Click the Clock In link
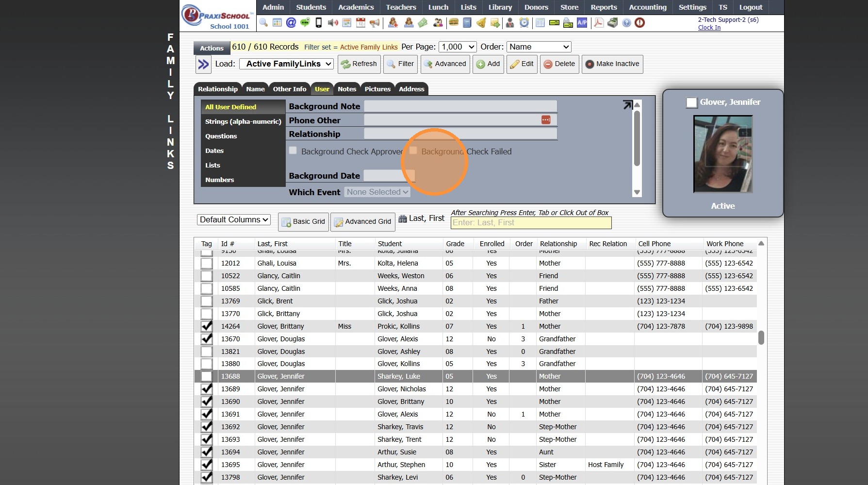Viewport: 868px width, 485px height. [709, 28]
